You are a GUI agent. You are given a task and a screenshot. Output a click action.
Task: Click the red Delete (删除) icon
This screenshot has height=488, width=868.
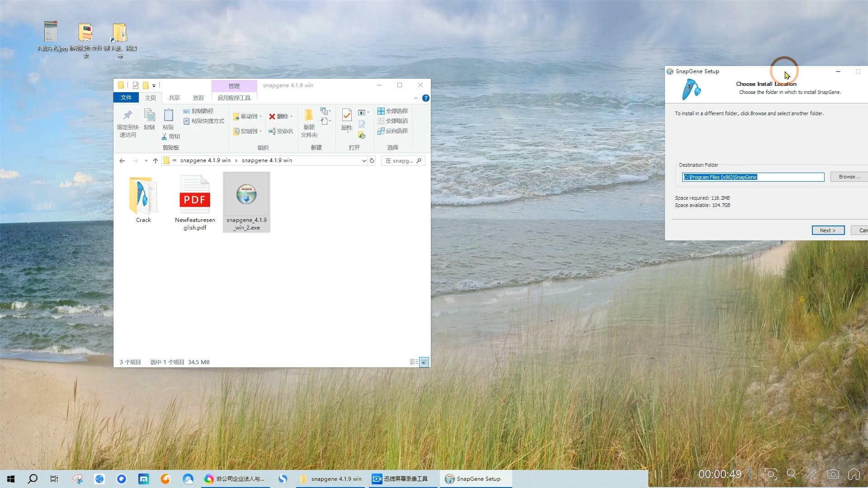click(272, 117)
